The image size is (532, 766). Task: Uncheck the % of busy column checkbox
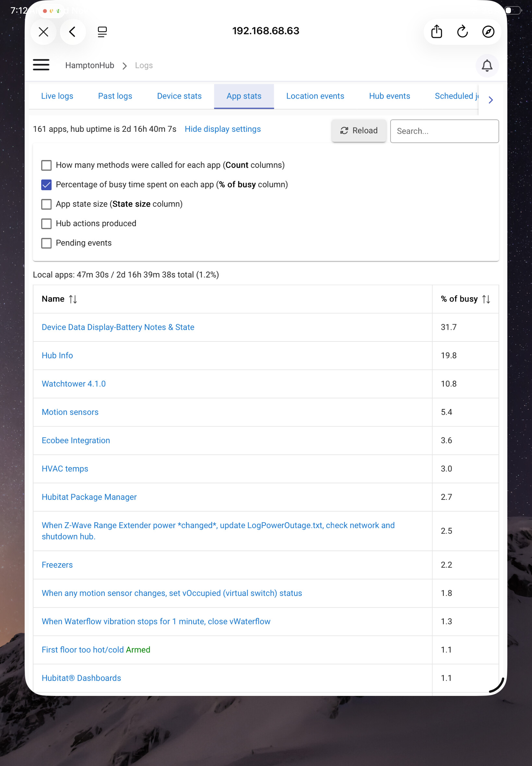coord(46,185)
